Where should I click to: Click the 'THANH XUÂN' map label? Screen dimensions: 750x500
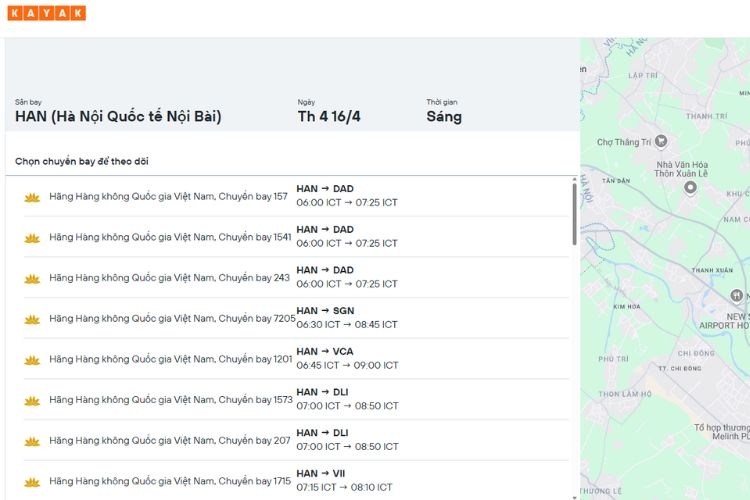click(712, 270)
